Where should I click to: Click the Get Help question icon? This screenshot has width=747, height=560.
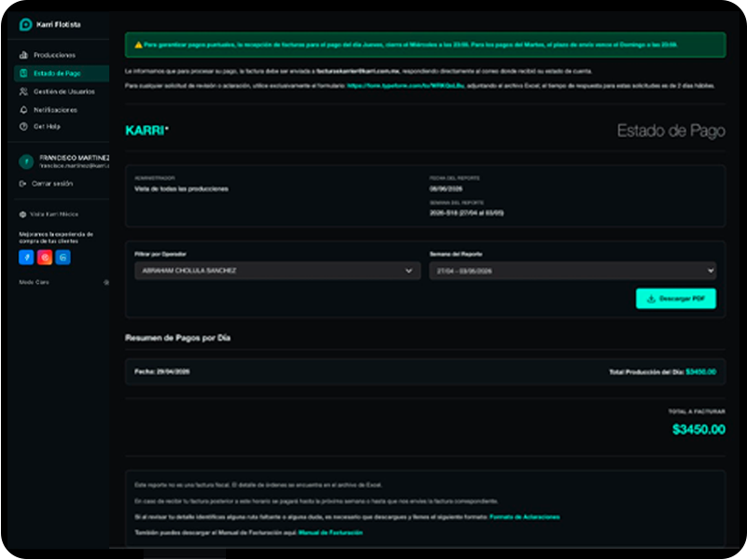click(23, 127)
